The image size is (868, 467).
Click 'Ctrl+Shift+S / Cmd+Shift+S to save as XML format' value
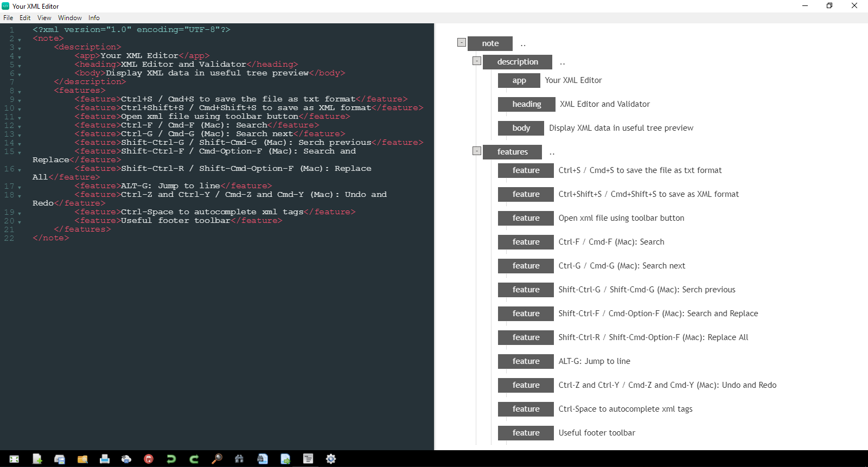tap(649, 194)
